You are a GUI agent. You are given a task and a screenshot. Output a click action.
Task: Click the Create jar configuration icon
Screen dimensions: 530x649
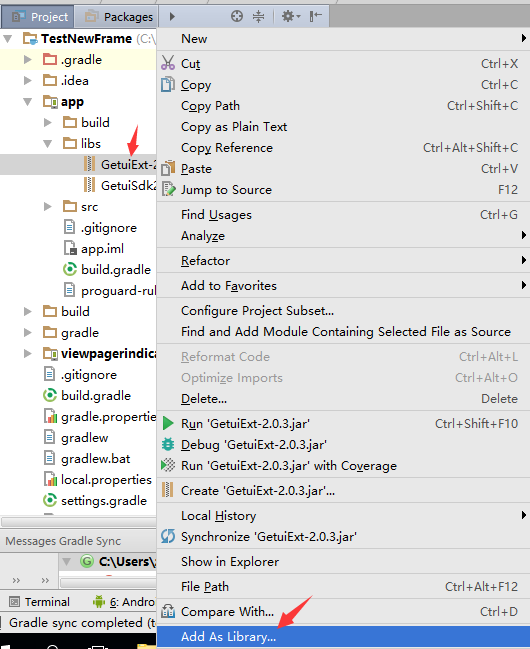point(167,490)
